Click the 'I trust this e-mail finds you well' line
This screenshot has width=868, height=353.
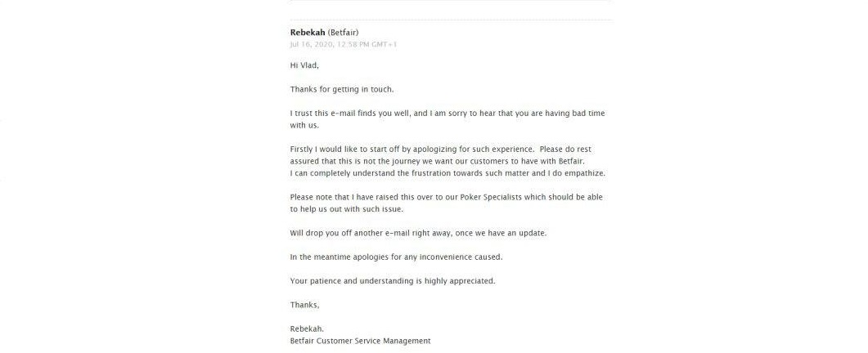[x=447, y=114]
